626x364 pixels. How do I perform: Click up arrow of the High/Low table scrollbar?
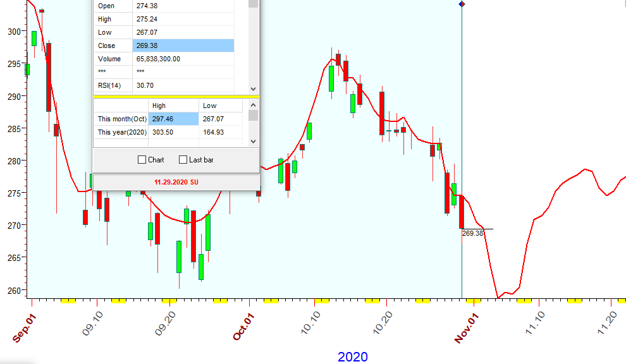[253, 106]
